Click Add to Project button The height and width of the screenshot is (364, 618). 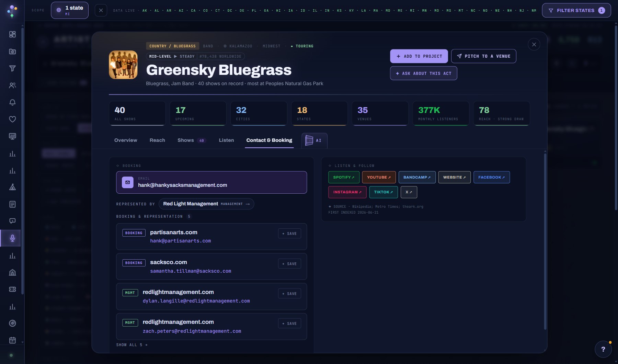pyautogui.click(x=419, y=56)
